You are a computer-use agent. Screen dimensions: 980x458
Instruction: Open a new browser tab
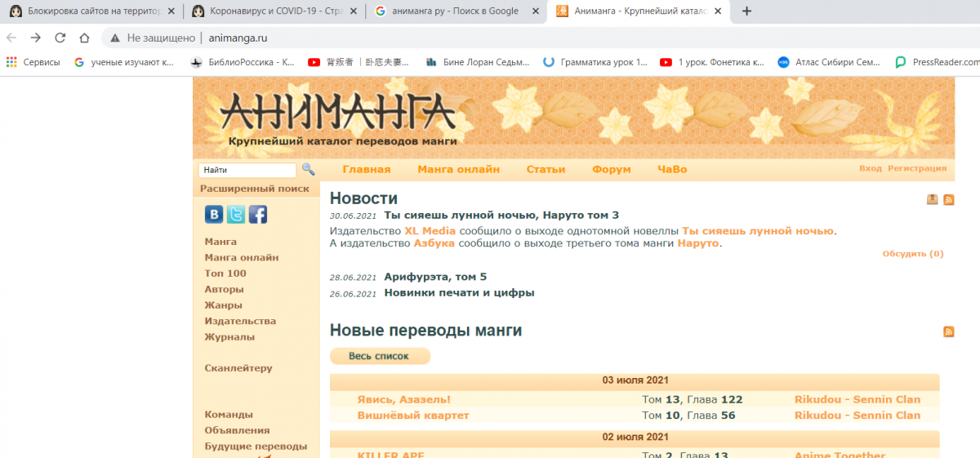(x=746, y=11)
